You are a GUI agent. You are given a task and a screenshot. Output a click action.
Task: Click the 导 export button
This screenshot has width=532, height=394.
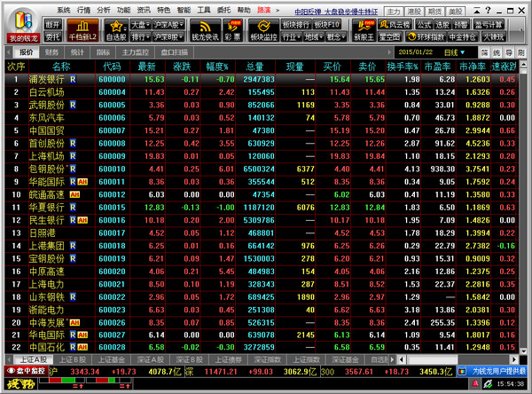pyautogui.click(x=509, y=52)
